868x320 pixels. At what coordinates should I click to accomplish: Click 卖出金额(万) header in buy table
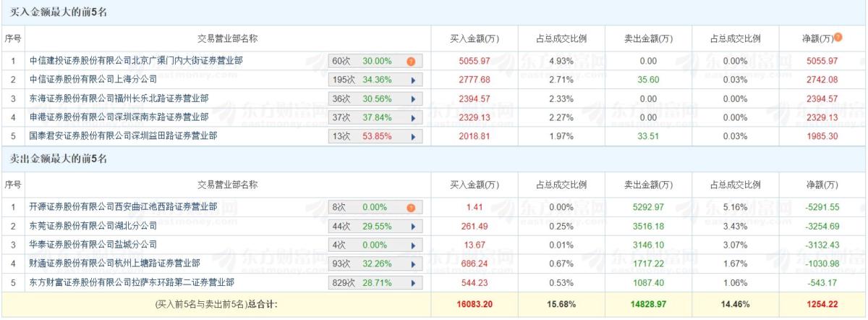[648, 38]
